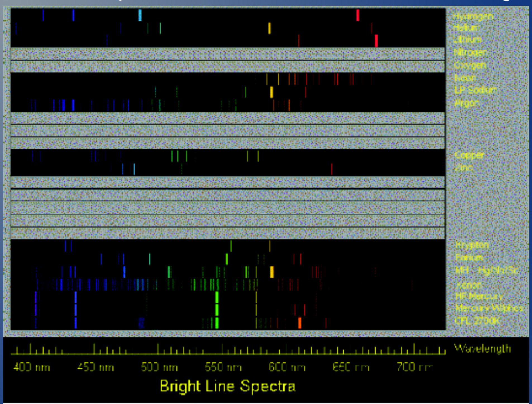The height and width of the screenshot is (404, 532).
Task: Click the Bright Line Spectra title
Action: tap(228, 387)
